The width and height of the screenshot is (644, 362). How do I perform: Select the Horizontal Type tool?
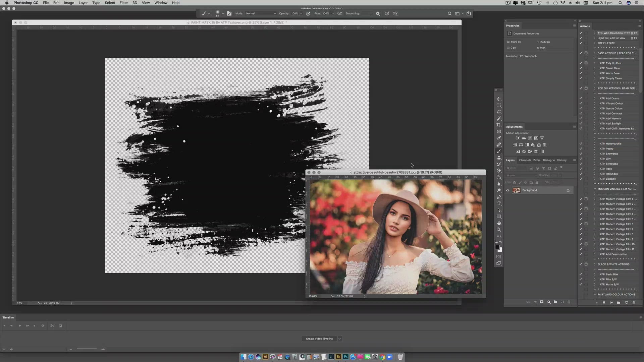499,203
